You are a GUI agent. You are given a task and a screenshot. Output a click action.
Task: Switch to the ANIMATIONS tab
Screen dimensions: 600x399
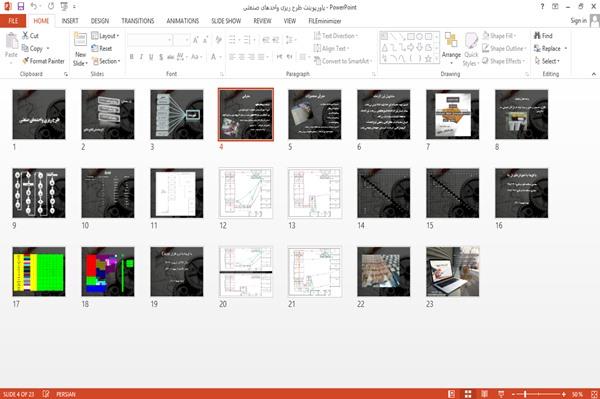point(183,21)
